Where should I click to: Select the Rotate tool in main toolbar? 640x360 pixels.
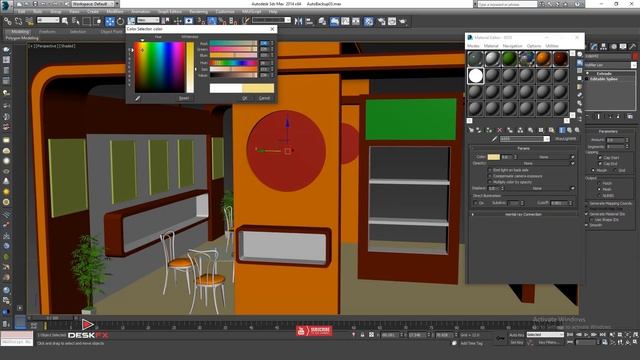point(121,21)
